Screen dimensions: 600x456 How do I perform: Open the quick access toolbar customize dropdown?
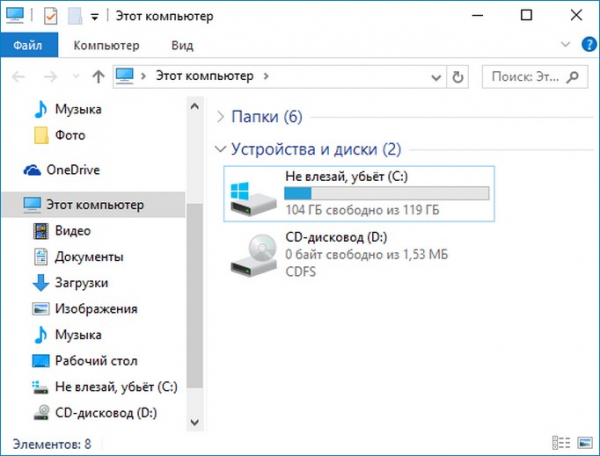[95, 16]
